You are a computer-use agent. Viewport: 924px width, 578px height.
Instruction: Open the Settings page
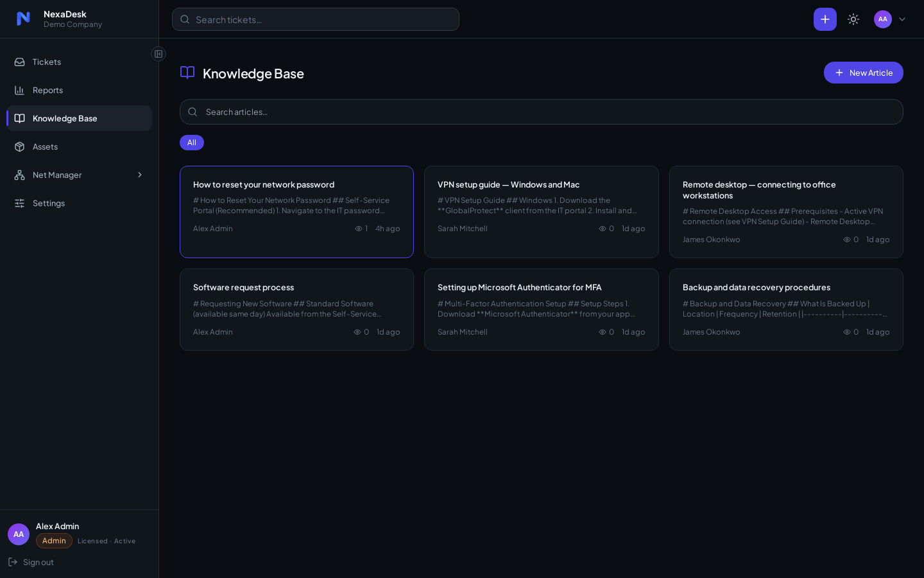[80, 203]
